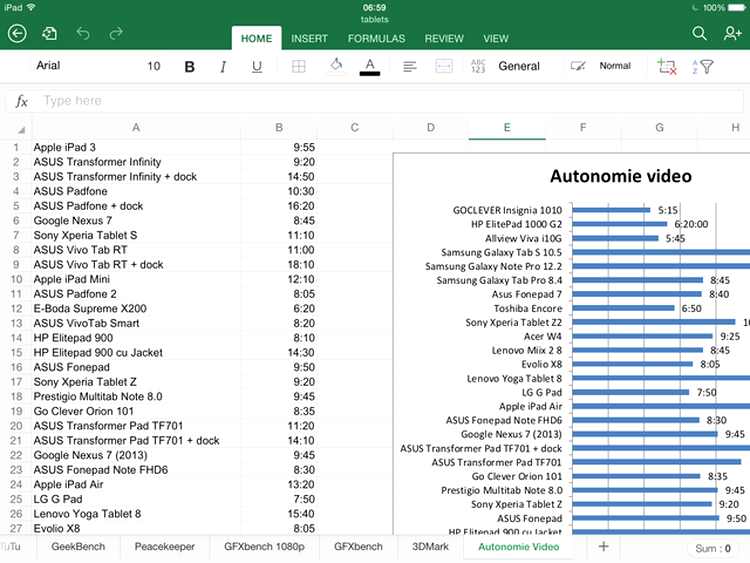Open the file save options icon
750x563 pixels.
(49, 33)
